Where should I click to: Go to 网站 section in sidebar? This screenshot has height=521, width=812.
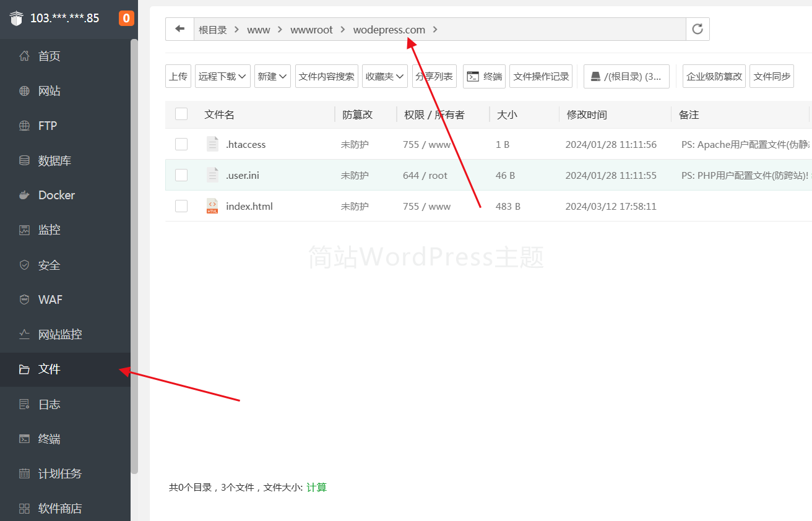49,91
